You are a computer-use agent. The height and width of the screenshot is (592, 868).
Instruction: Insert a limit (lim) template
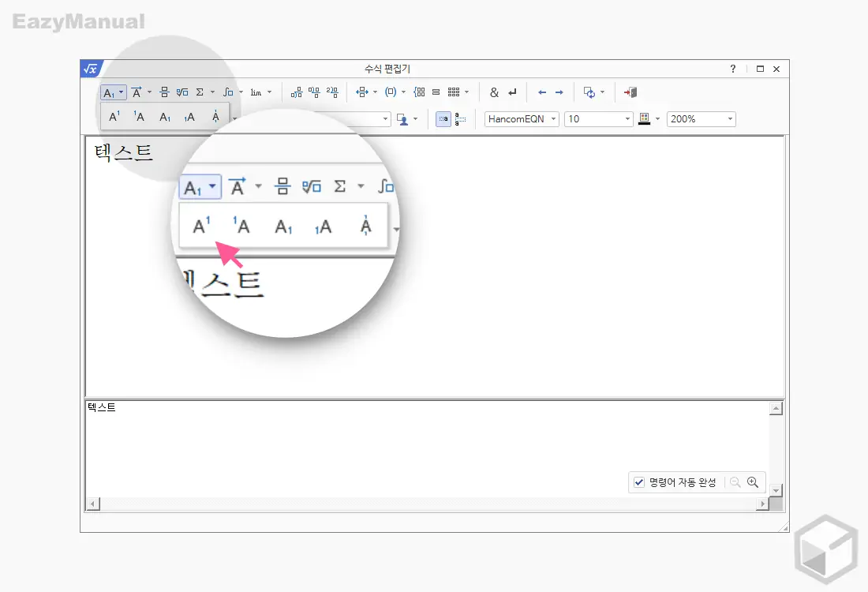(x=256, y=92)
